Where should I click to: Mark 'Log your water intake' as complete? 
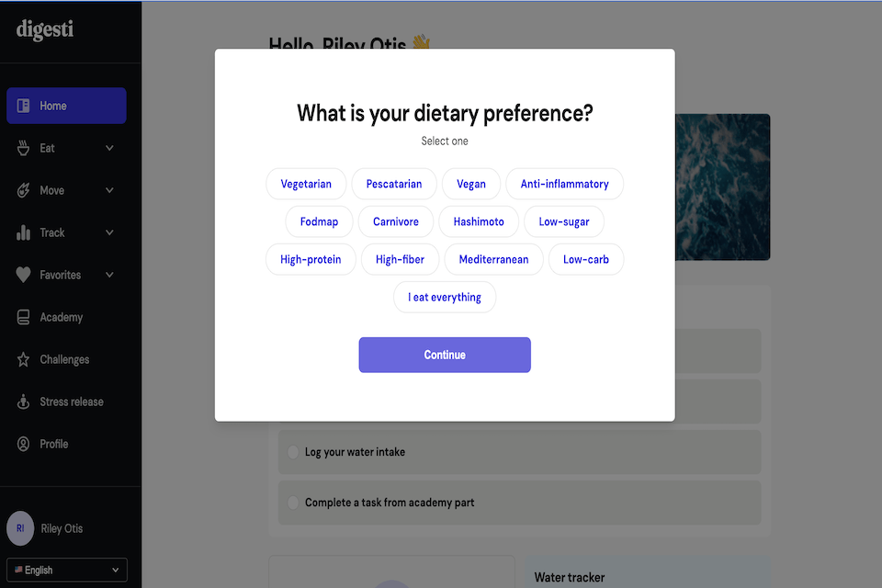tap(294, 452)
